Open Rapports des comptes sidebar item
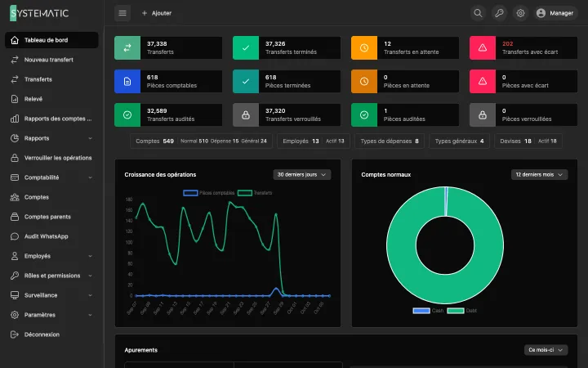 tap(51, 119)
